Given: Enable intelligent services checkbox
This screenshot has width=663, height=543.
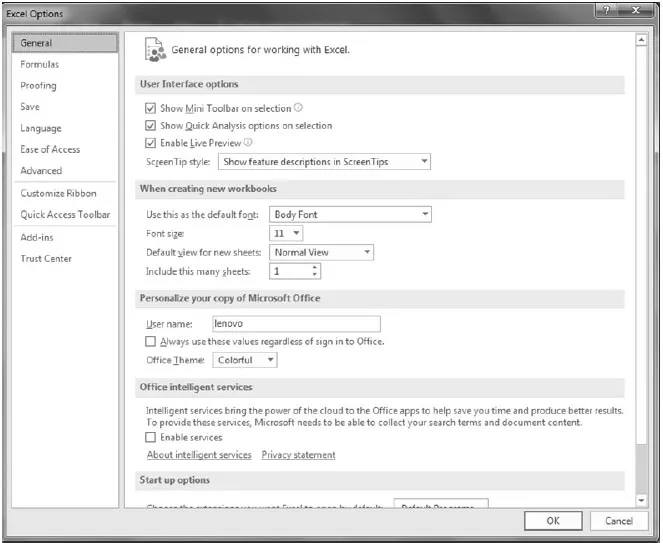Looking at the screenshot, I should tap(151, 437).
